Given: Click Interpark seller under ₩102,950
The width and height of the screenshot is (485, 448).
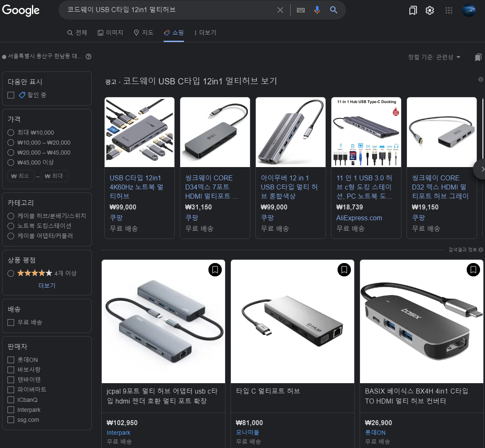Looking at the screenshot, I should click(x=118, y=433).
